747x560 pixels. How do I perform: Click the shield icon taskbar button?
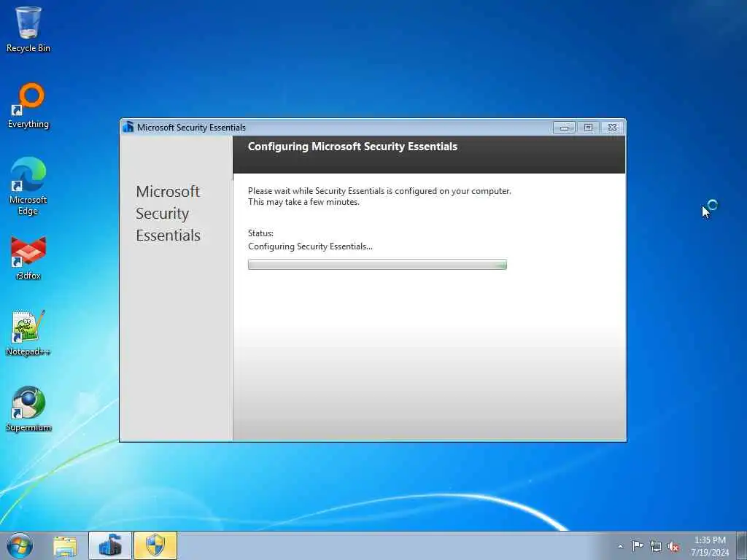[155, 545]
